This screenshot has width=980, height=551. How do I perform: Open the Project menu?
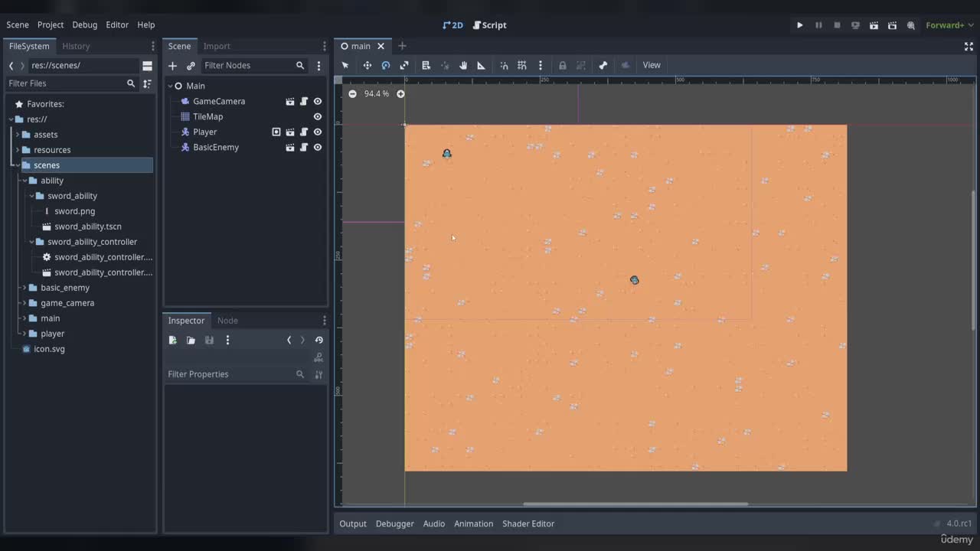pyautogui.click(x=51, y=25)
